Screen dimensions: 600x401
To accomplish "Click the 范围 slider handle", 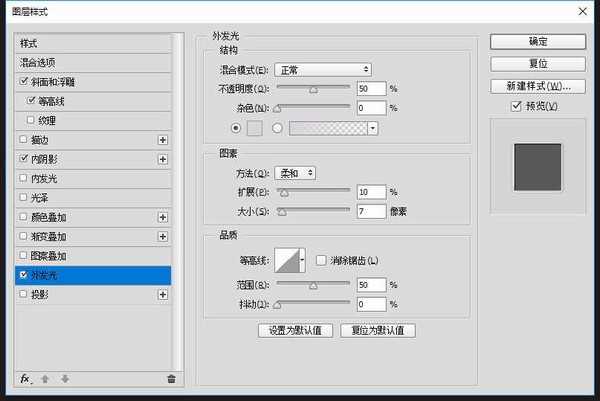I will point(313,286).
